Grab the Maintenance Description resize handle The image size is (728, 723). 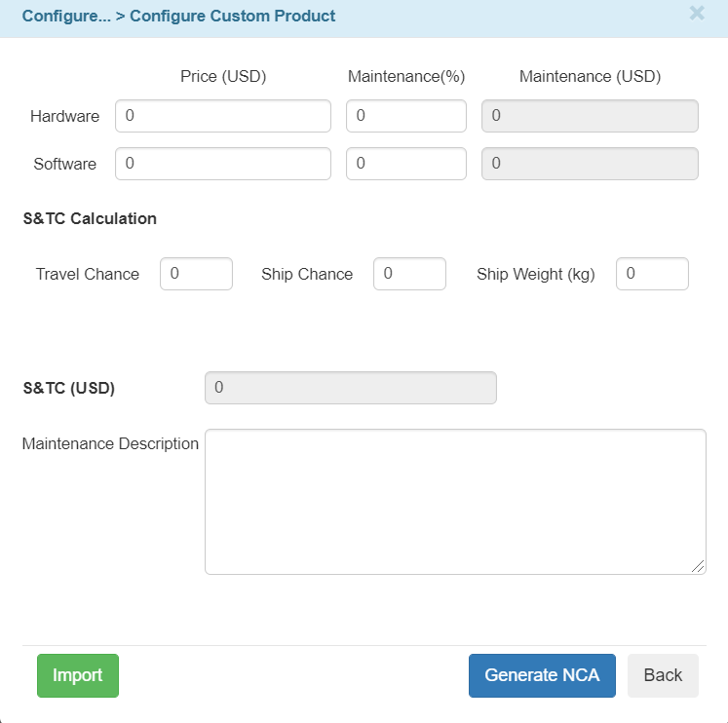pos(699,567)
